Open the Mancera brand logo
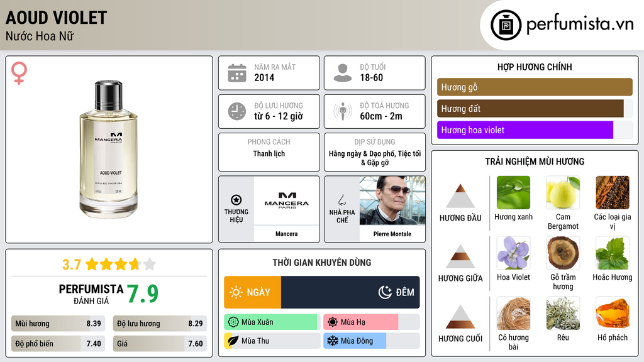 pyautogui.click(x=286, y=201)
